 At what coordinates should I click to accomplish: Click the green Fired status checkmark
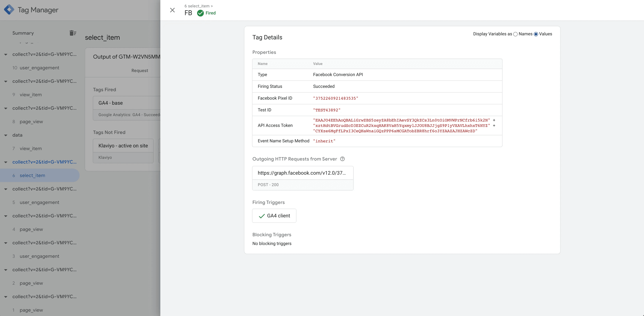point(200,13)
